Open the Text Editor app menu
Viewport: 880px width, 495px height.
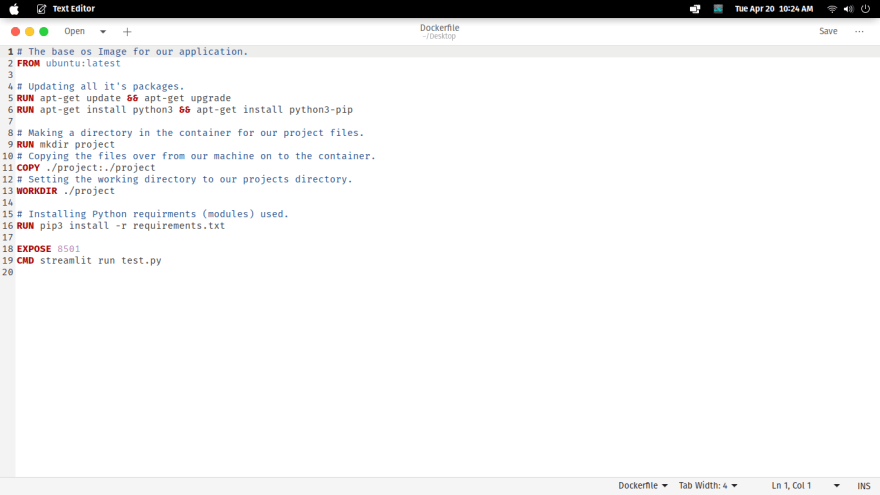click(x=74, y=9)
